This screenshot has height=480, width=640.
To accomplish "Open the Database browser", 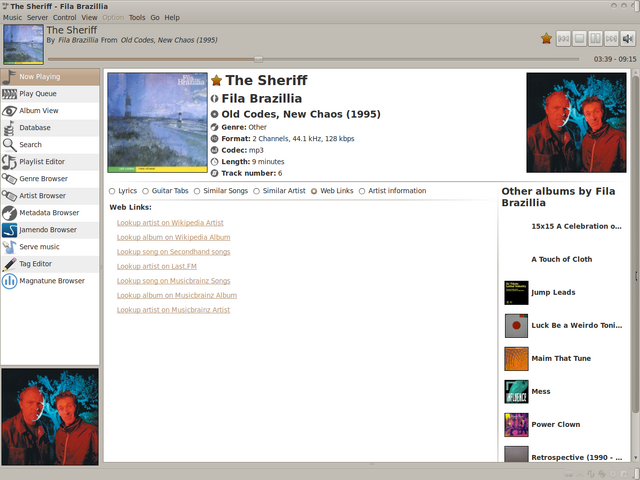I will 50,128.
